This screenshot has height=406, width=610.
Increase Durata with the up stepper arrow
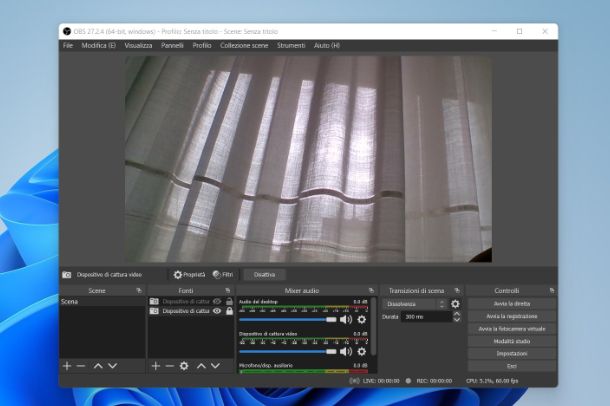pos(457,314)
